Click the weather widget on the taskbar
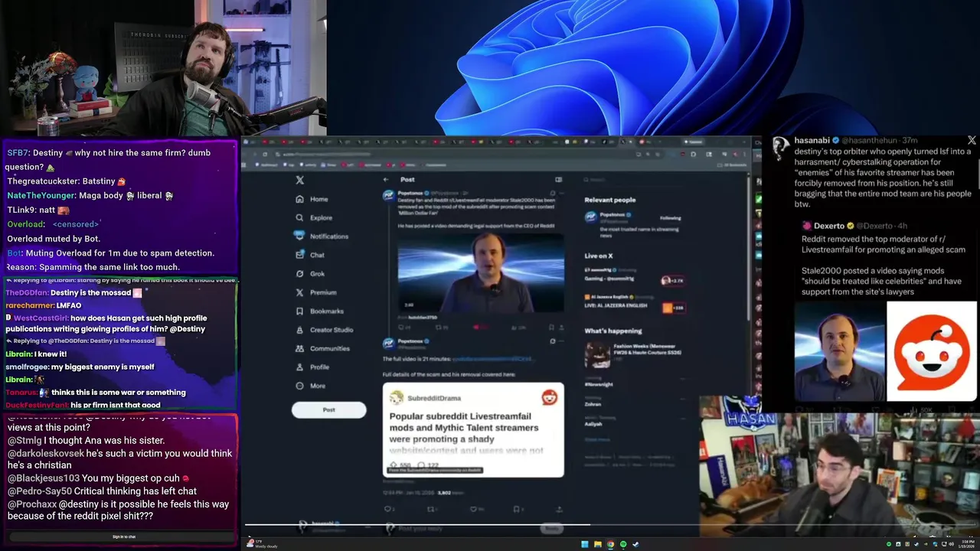The image size is (980, 551). pos(261,544)
